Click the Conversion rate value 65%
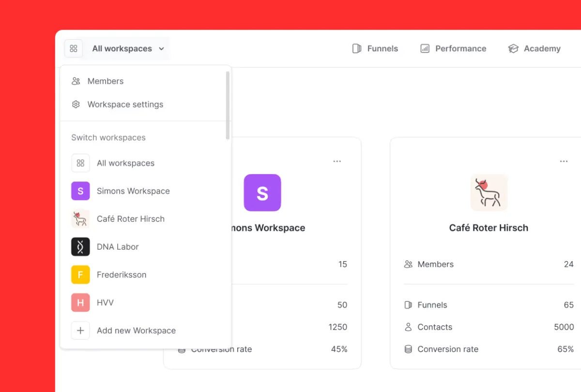Screen dimensions: 581x392 point(566,349)
